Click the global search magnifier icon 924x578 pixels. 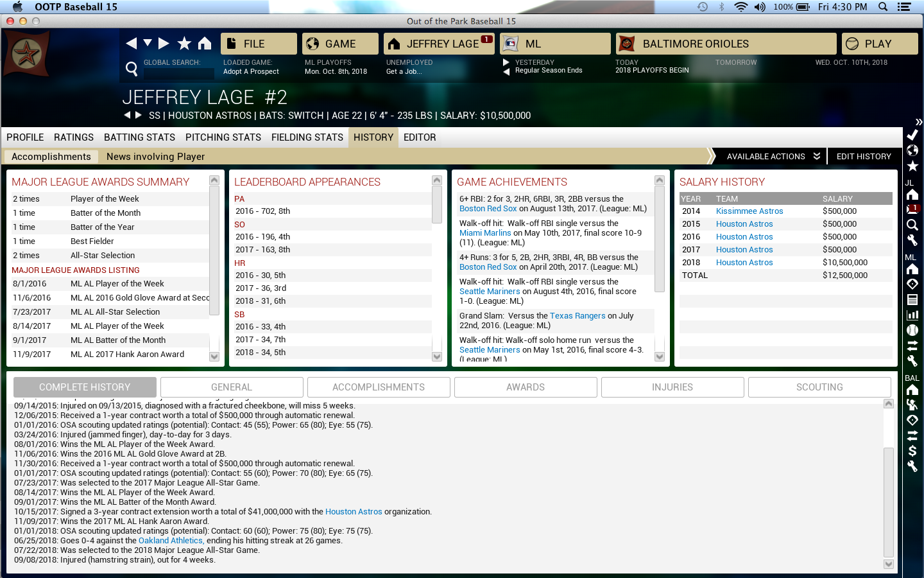pos(132,68)
